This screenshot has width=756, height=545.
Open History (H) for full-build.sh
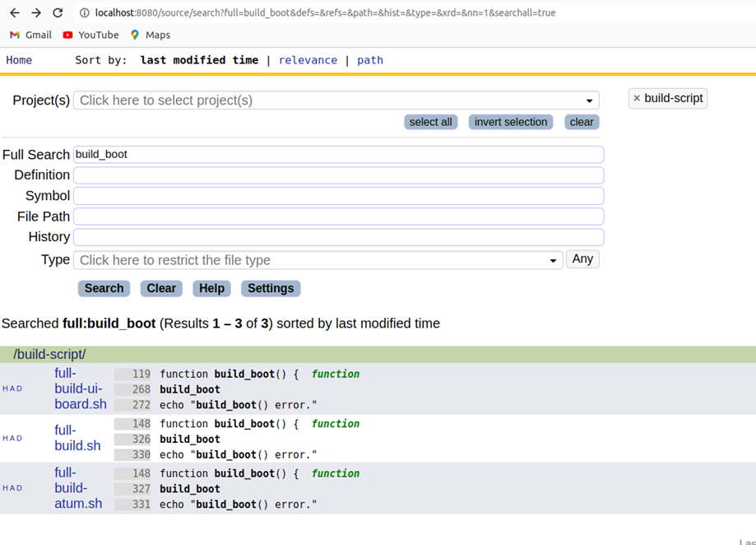tap(5, 439)
